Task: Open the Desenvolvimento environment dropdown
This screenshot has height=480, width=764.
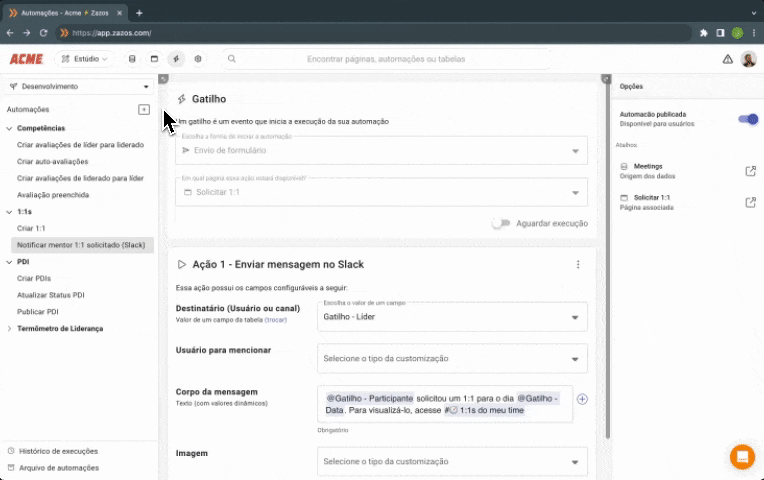Action: point(79,87)
